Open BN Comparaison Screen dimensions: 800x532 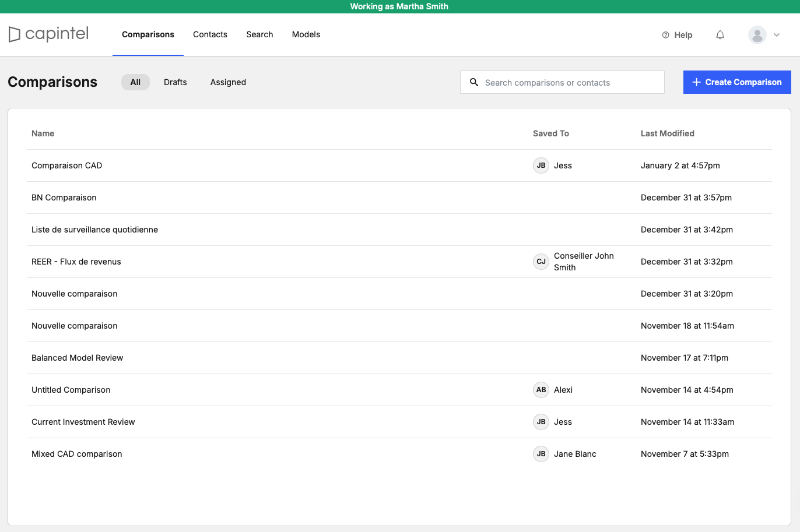coord(399,198)
